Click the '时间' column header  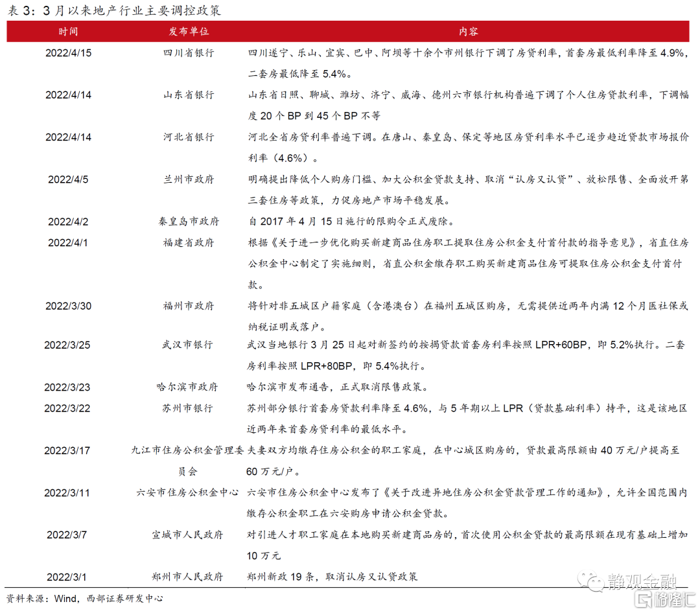tap(68, 32)
